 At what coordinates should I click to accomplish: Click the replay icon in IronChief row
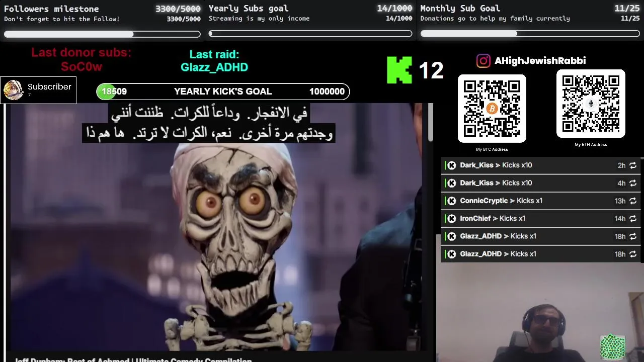click(633, 219)
